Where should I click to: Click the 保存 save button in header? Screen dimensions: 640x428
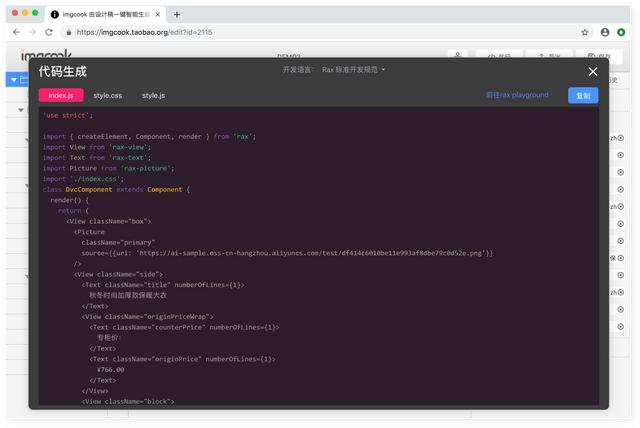(600, 57)
